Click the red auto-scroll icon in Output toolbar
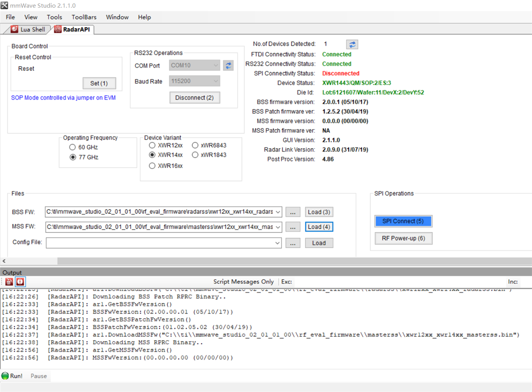The width and height of the screenshot is (532, 392). (x=20, y=282)
